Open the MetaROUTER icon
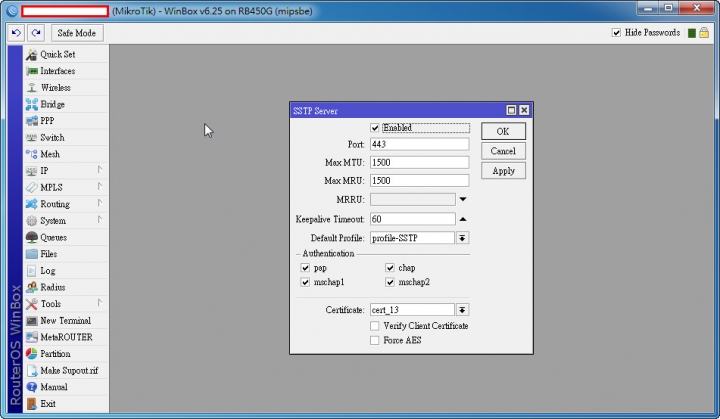The image size is (720, 419). pos(32,337)
